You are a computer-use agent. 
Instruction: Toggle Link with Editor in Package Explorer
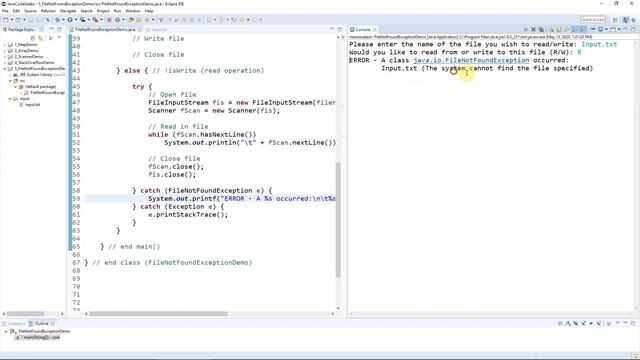pos(40,38)
